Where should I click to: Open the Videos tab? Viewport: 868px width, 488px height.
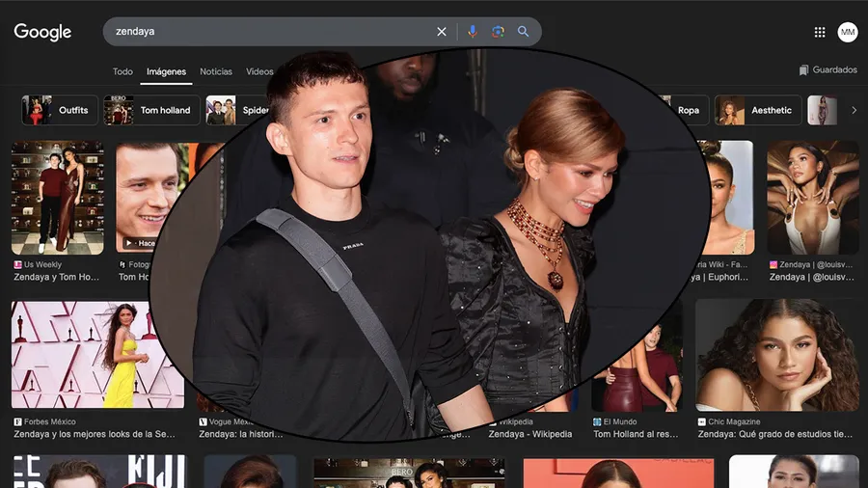pos(259,71)
